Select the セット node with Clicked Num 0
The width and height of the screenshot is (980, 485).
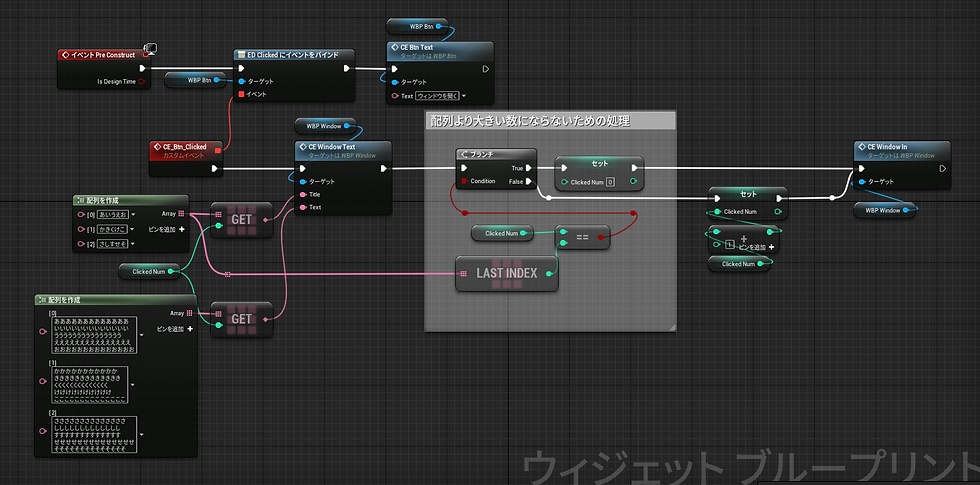coord(599,172)
